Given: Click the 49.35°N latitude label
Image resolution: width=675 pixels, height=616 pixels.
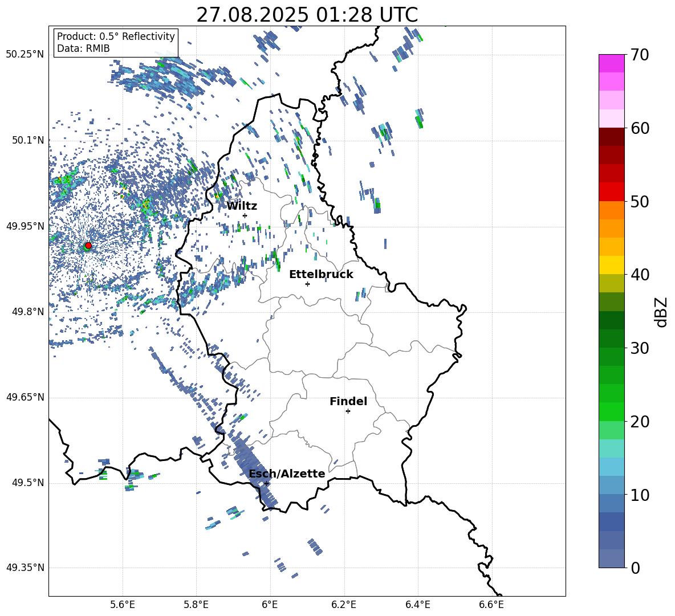Looking at the screenshot, I should coord(25,568).
